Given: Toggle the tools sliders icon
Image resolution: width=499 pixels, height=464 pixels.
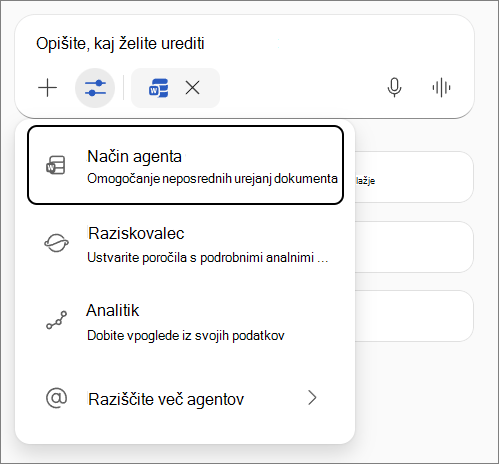Looking at the screenshot, I should (95, 88).
